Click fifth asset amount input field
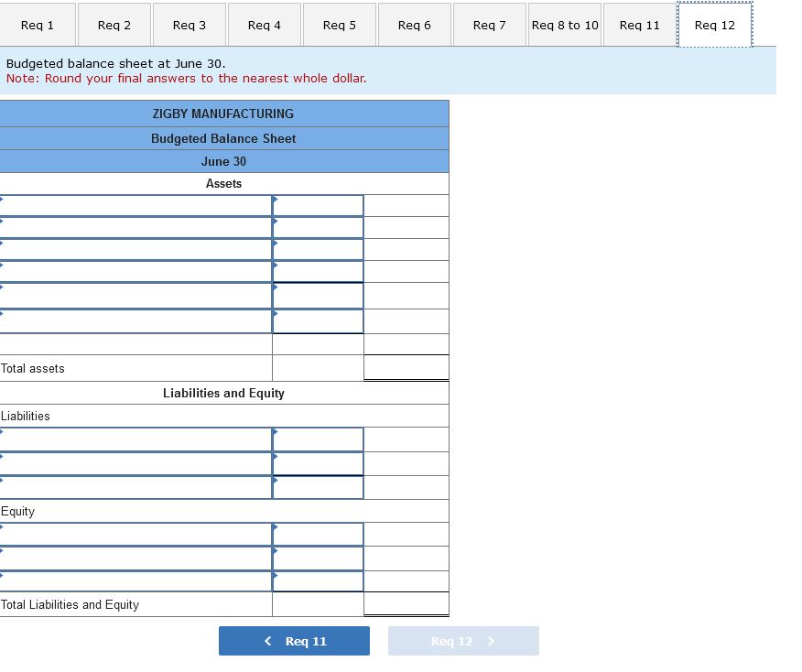Screen dimensions: 802x672 coord(318,296)
